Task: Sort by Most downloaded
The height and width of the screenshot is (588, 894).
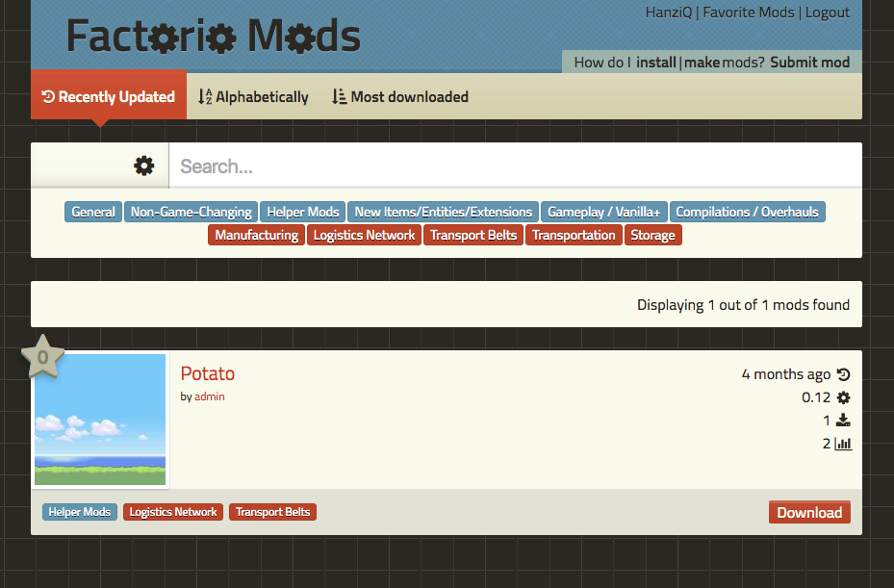Action: pyautogui.click(x=399, y=96)
